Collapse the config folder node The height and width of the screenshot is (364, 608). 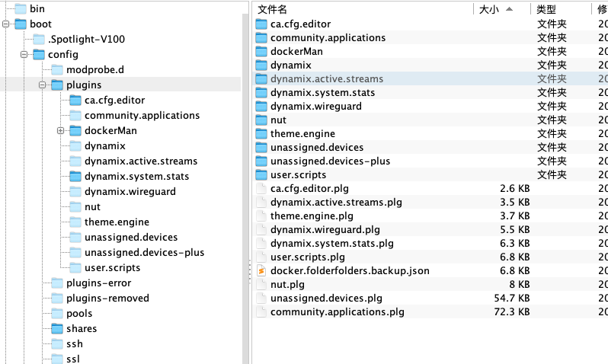[x=24, y=55]
